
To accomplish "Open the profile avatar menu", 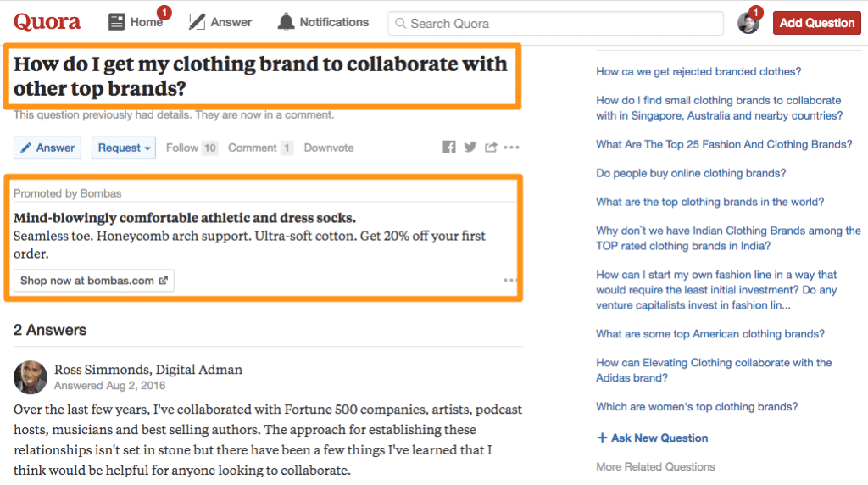I will coord(748,23).
